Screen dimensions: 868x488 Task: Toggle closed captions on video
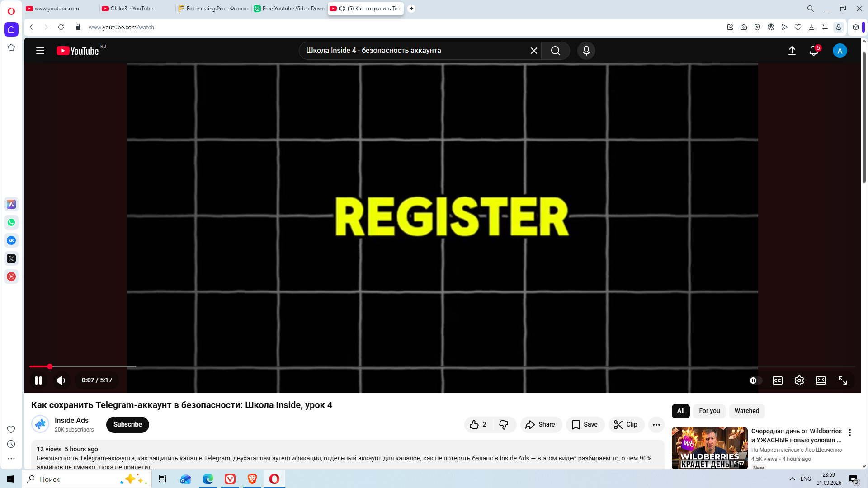[x=777, y=380]
